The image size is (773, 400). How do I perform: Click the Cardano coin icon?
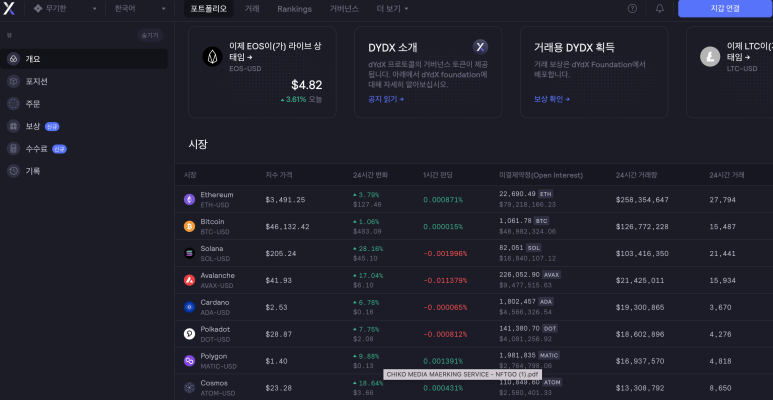coord(189,307)
